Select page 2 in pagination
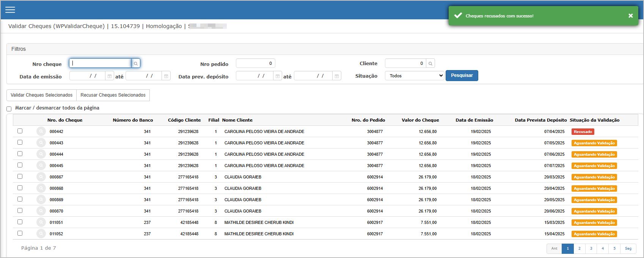Viewport: 644px width, 258px height. 580,249
